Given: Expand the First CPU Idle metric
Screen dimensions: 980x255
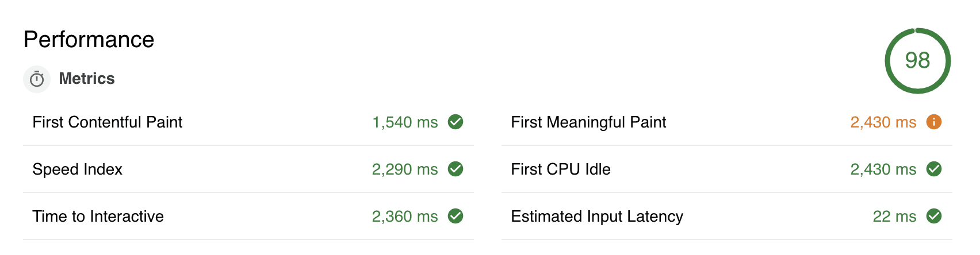Looking at the screenshot, I should coord(561,169).
